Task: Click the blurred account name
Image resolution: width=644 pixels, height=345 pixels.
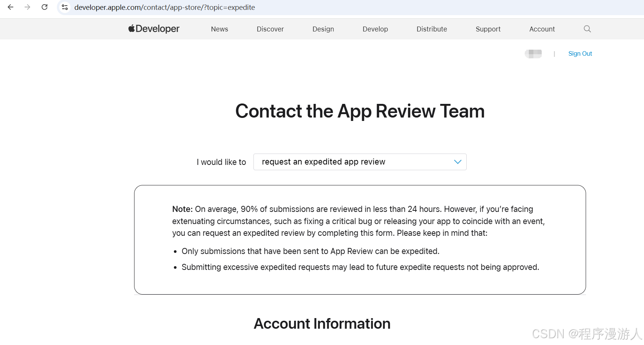Action: [x=533, y=54]
